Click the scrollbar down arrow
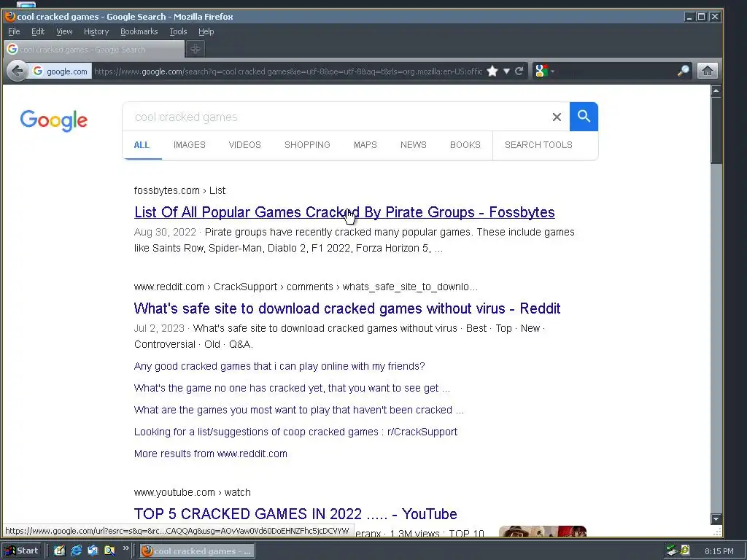This screenshot has height=560, width=747. 716,518
